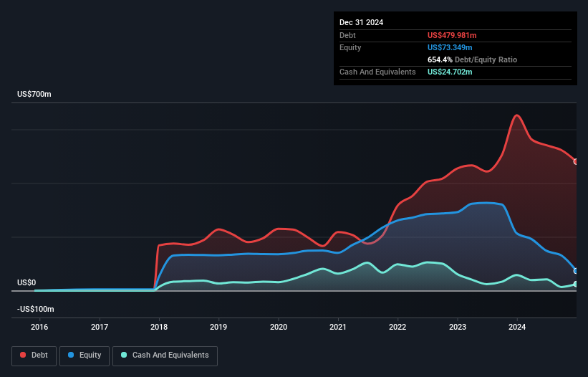This screenshot has width=588, height=377.
Task: Click the 2017 x-axis label
Action: (x=100, y=327)
